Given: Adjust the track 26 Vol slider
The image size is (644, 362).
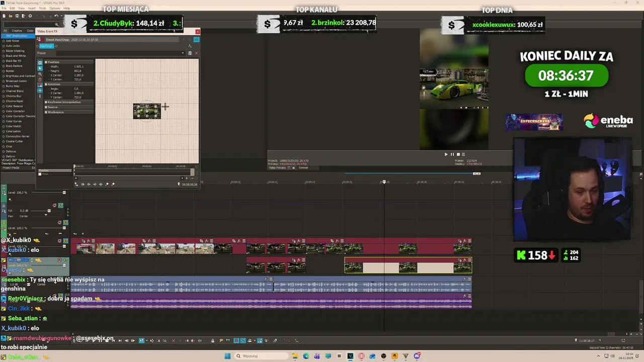Looking at the screenshot, I should [49, 211].
